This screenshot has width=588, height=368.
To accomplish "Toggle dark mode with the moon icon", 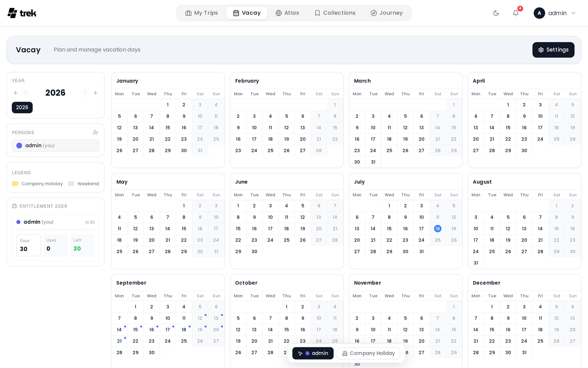I will (x=496, y=13).
